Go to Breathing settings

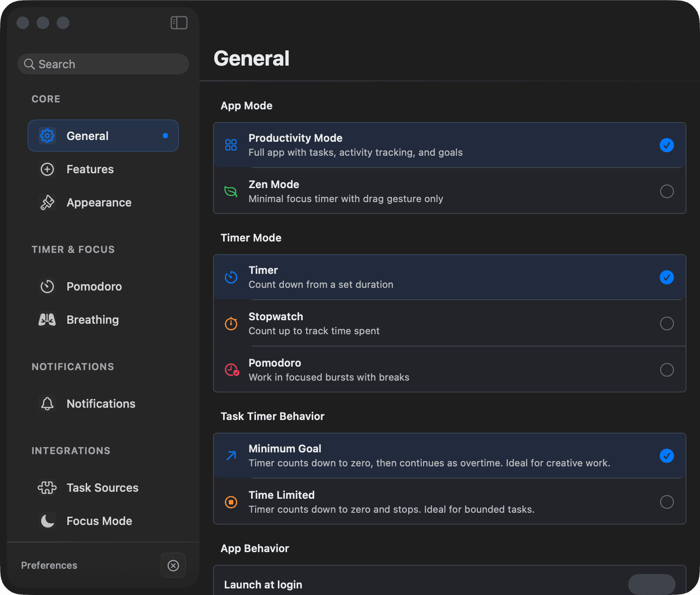pos(103,320)
